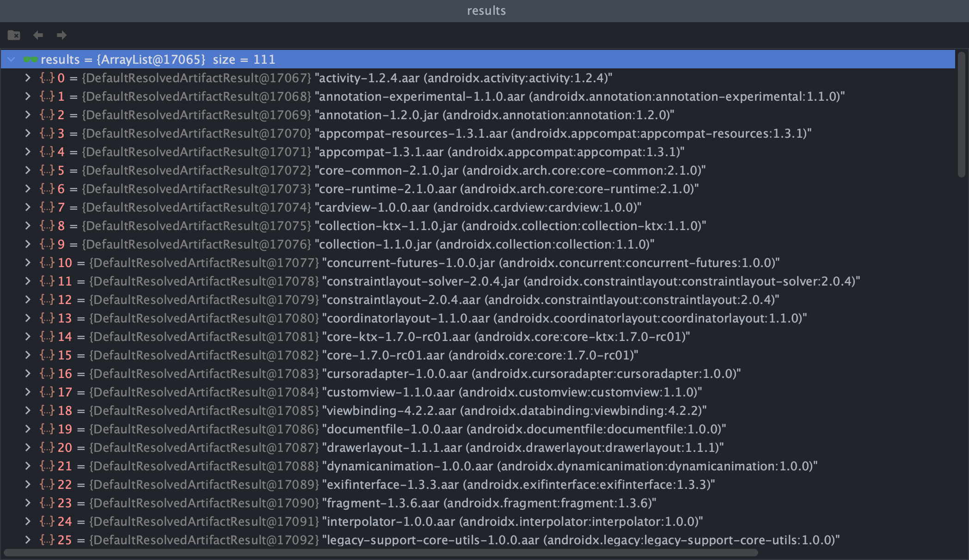Select the results ArrayList size 111 row
This screenshot has width=969, height=560.
coord(157,60)
